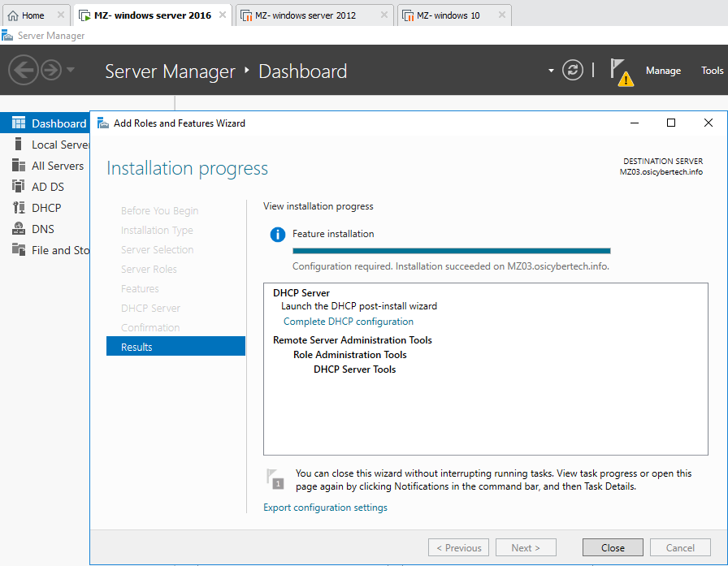Select DHCP icon in sidebar

[19, 207]
